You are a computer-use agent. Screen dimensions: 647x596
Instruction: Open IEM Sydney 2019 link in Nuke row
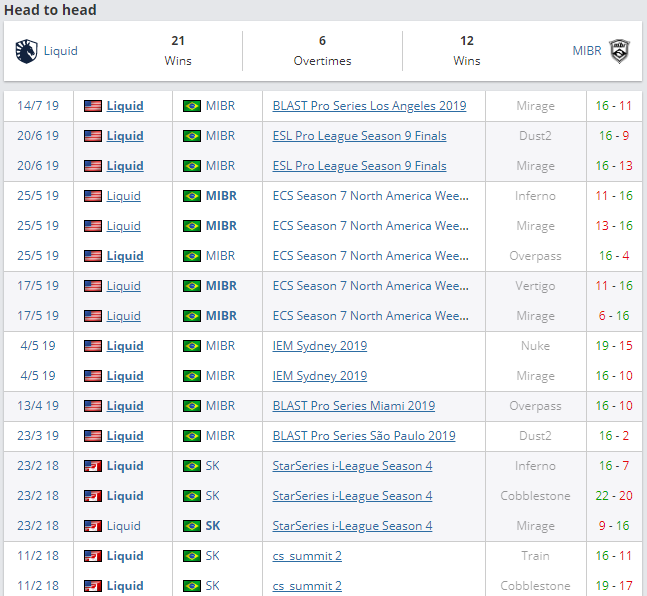pyautogui.click(x=319, y=346)
